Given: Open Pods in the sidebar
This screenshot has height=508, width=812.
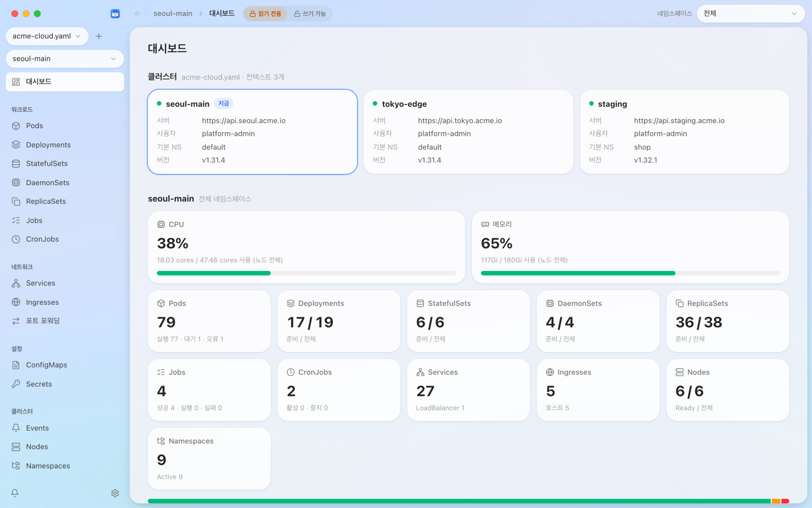Looking at the screenshot, I should tap(65, 126).
